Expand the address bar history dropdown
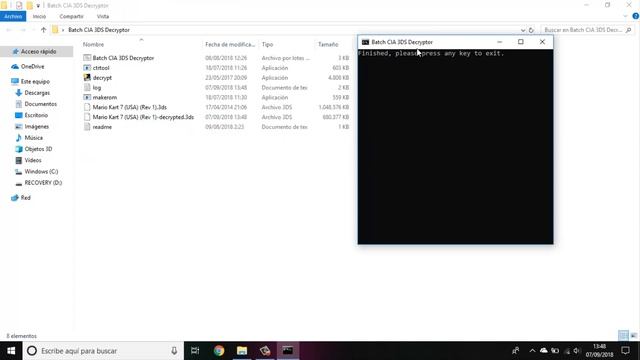The height and width of the screenshot is (360, 640). pos(523,30)
